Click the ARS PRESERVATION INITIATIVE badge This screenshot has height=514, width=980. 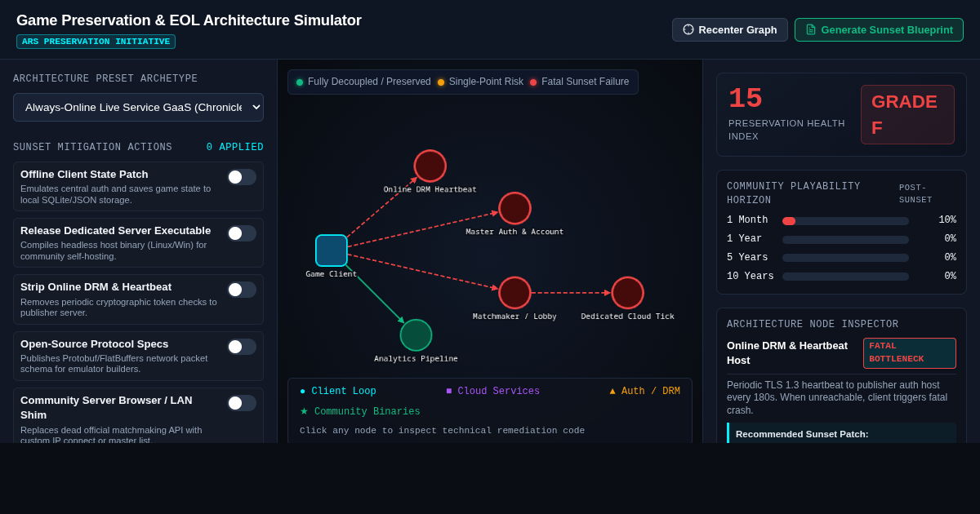(96, 42)
